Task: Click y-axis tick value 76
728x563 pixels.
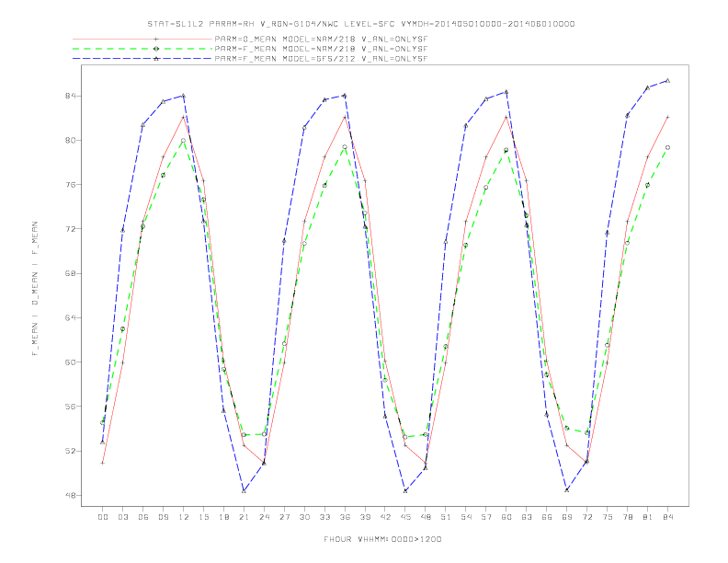Action: (x=70, y=184)
